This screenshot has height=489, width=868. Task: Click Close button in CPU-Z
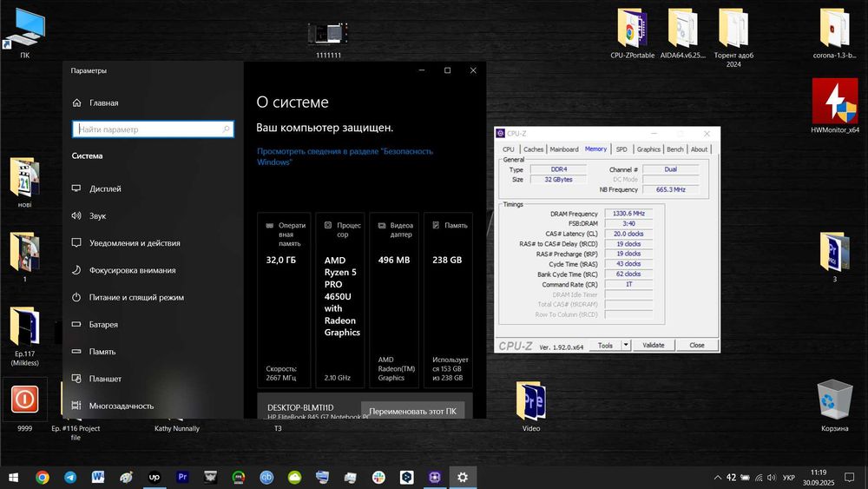click(x=697, y=345)
